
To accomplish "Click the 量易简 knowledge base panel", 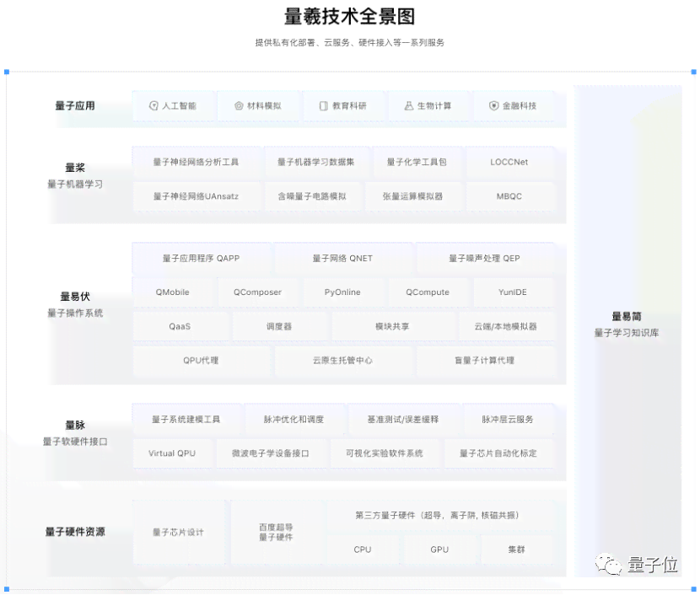I will coord(627,330).
